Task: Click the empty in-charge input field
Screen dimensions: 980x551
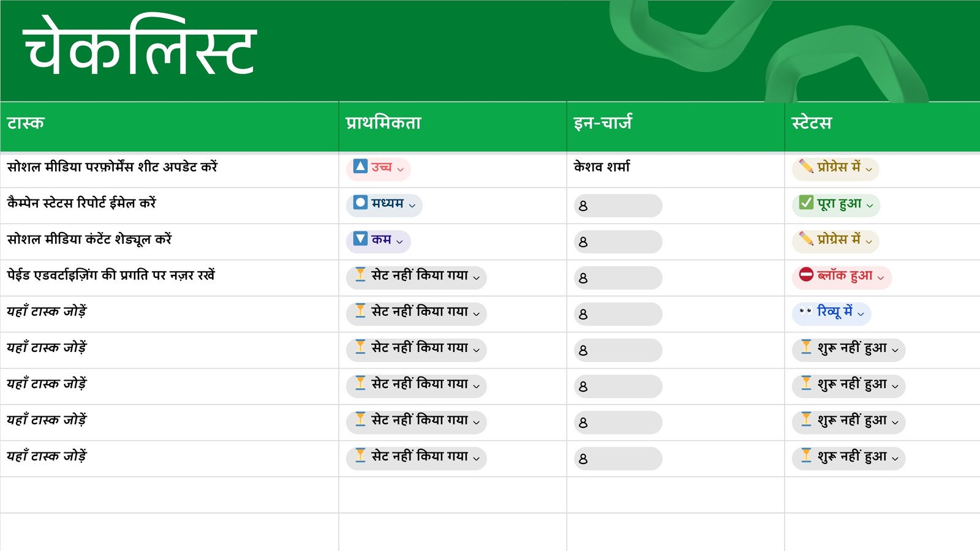Action: coord(617,206)
